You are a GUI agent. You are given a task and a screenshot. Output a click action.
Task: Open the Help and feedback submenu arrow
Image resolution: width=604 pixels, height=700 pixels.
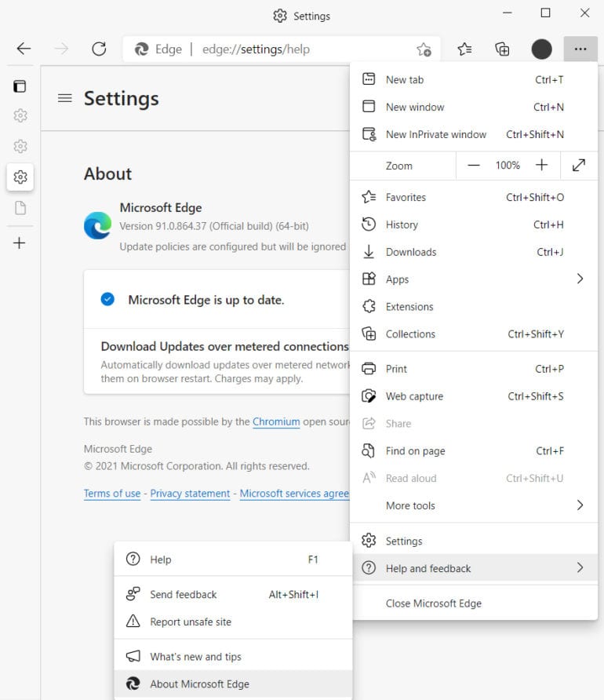580,567
